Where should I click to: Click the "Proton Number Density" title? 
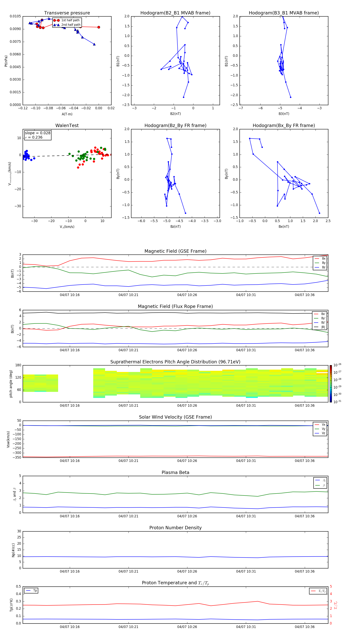(175, 528)
